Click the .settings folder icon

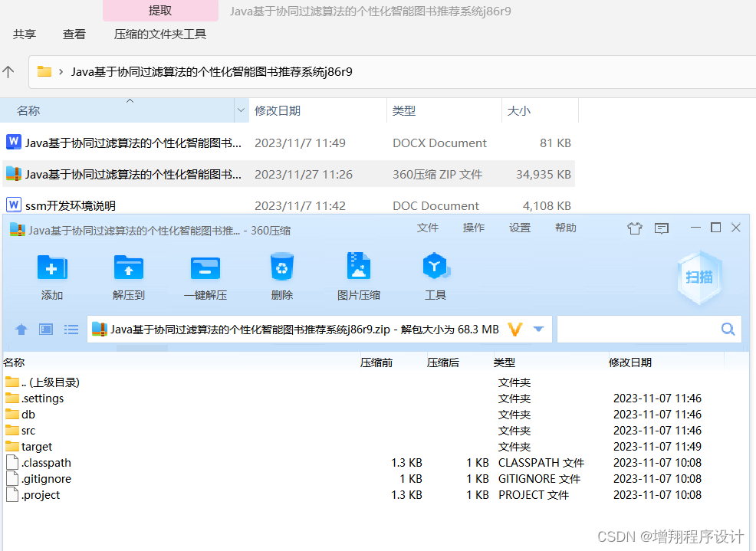(12, 398)
